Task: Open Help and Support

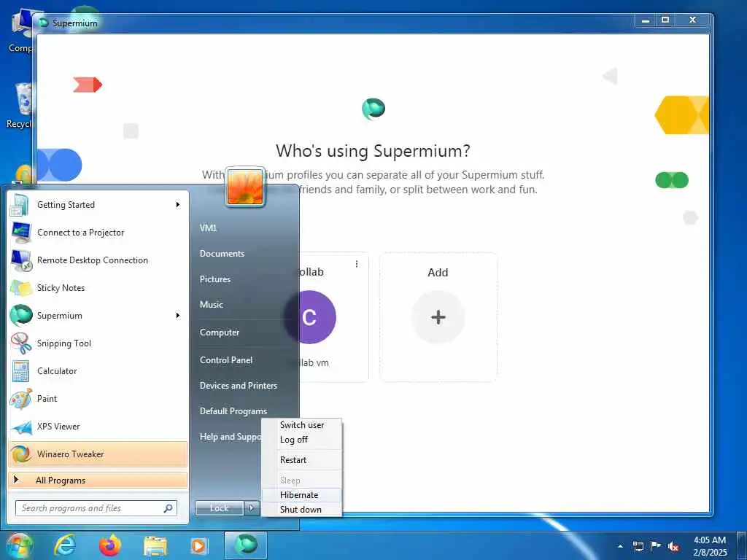Action: tap(231, 437)
